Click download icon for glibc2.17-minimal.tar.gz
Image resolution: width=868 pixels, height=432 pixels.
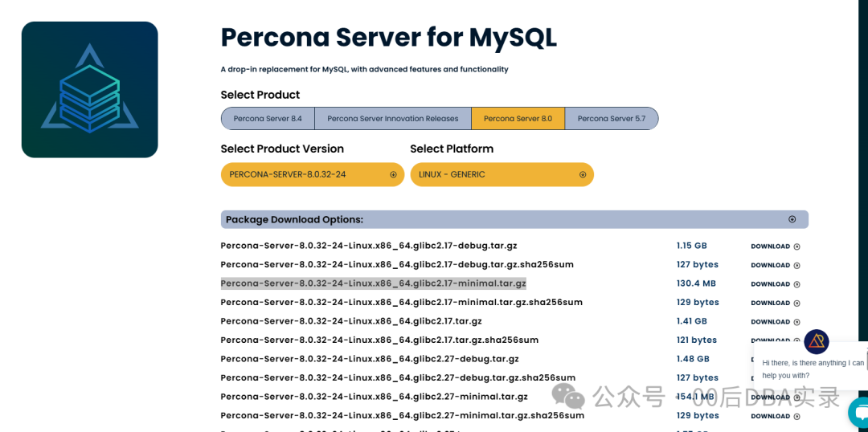(796, 284)
